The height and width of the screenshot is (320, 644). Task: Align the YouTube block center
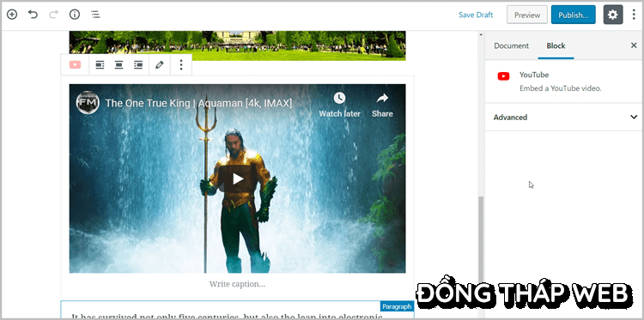(x=119, y=65)
